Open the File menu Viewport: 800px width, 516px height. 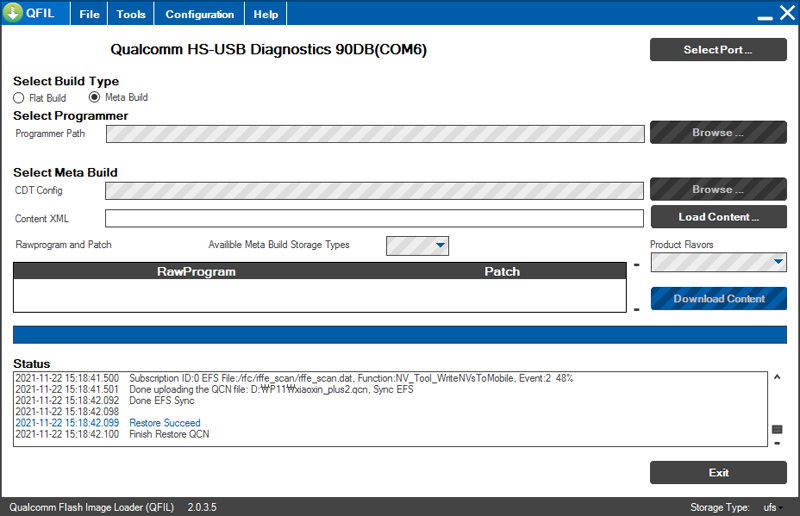[x=89, y=14]
